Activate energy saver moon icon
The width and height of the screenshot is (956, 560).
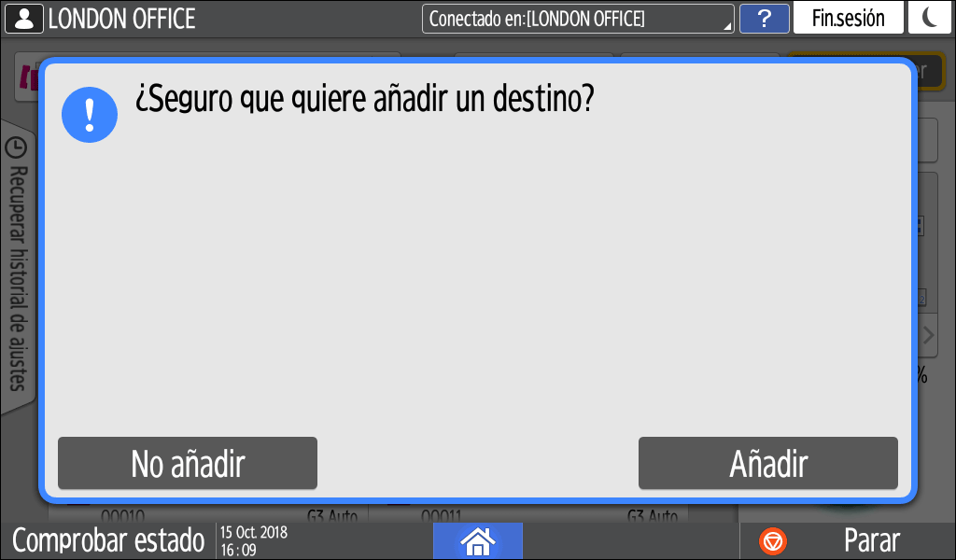click(930, 18)
